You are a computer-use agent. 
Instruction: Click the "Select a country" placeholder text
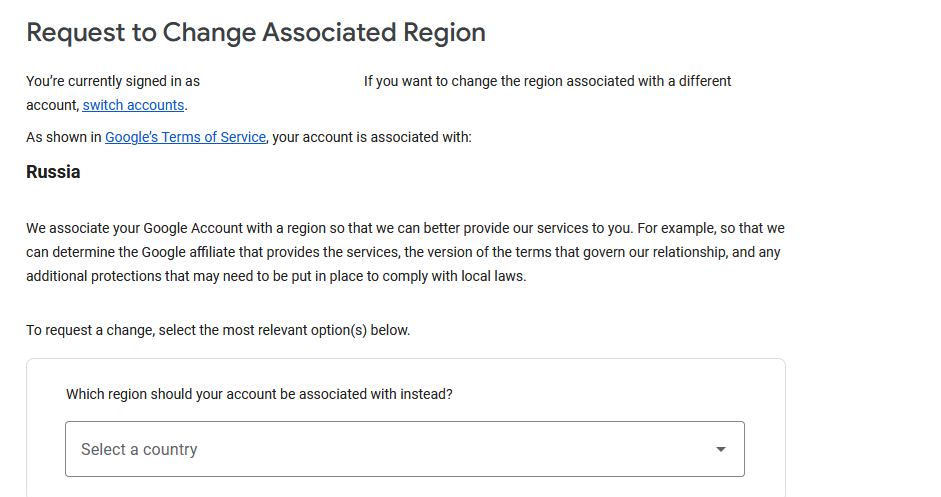coord(139,449)
